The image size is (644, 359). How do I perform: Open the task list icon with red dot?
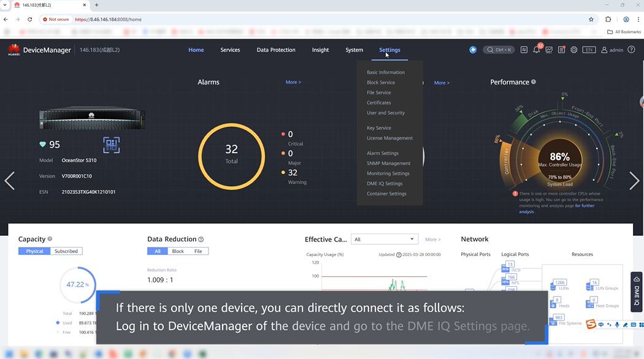tap(561, 50)
